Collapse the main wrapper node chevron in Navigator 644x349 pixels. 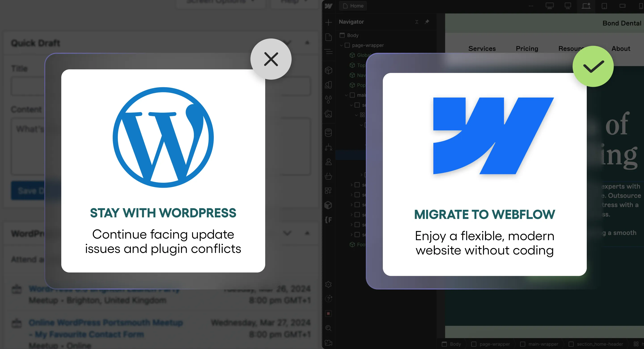346,95
